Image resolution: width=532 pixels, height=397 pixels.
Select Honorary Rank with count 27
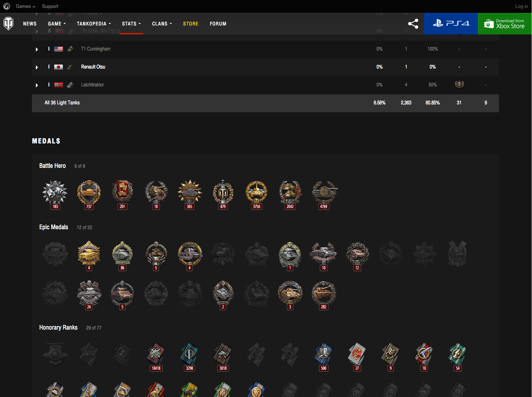[357, 357]
